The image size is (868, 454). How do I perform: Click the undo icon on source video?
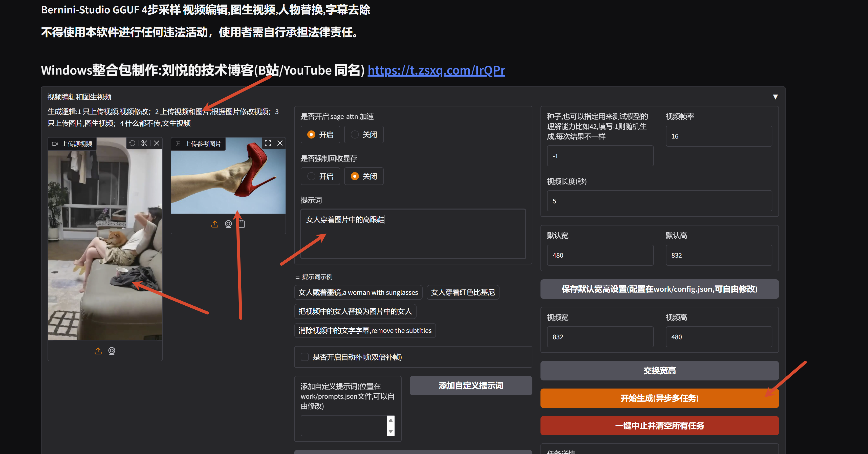pos(132,143)
